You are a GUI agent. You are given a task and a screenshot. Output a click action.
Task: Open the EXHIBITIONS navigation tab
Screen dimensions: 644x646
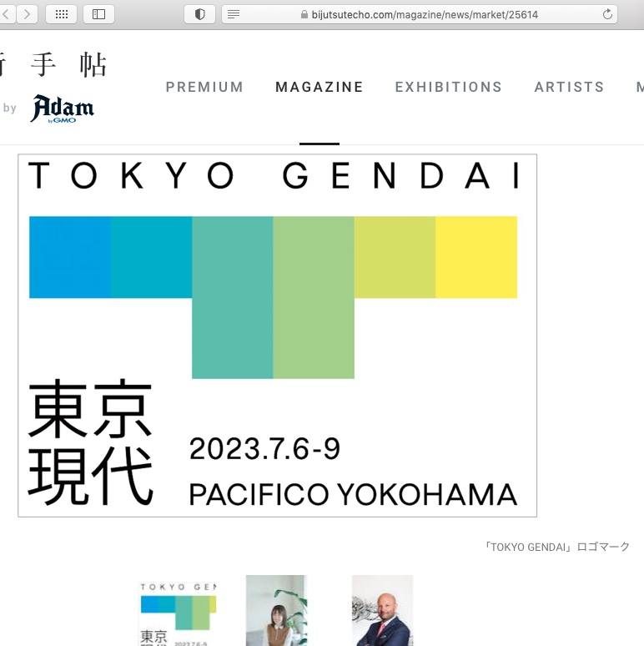tap(449, 87)
